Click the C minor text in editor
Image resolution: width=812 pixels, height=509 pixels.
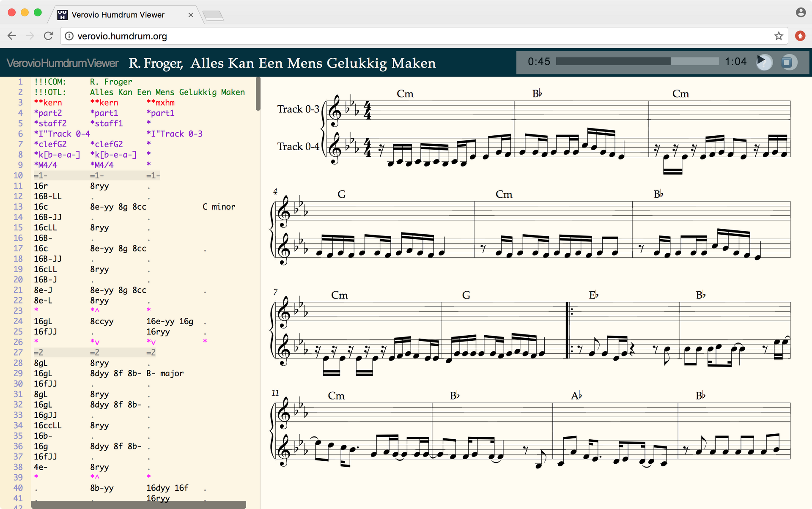click(x=219, y=207)
